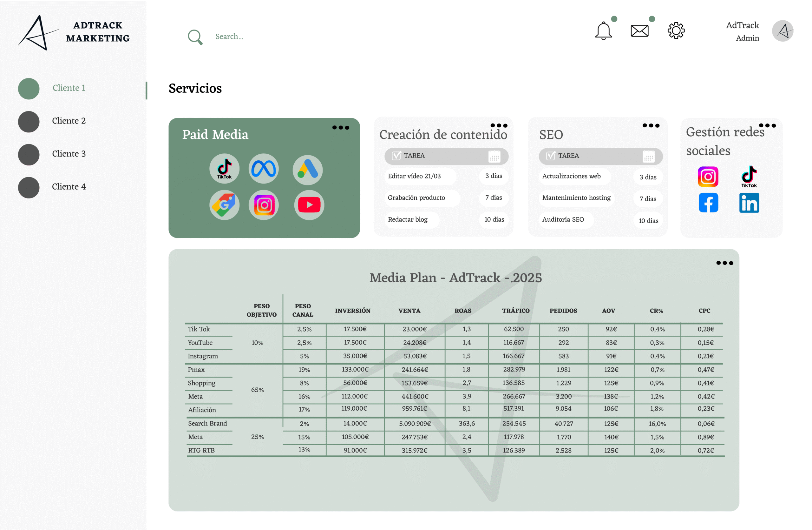Switch to Cliente 2 in sidebar
Image resolution: width=812 pixels, height=530 pixels.
point(69,121)
